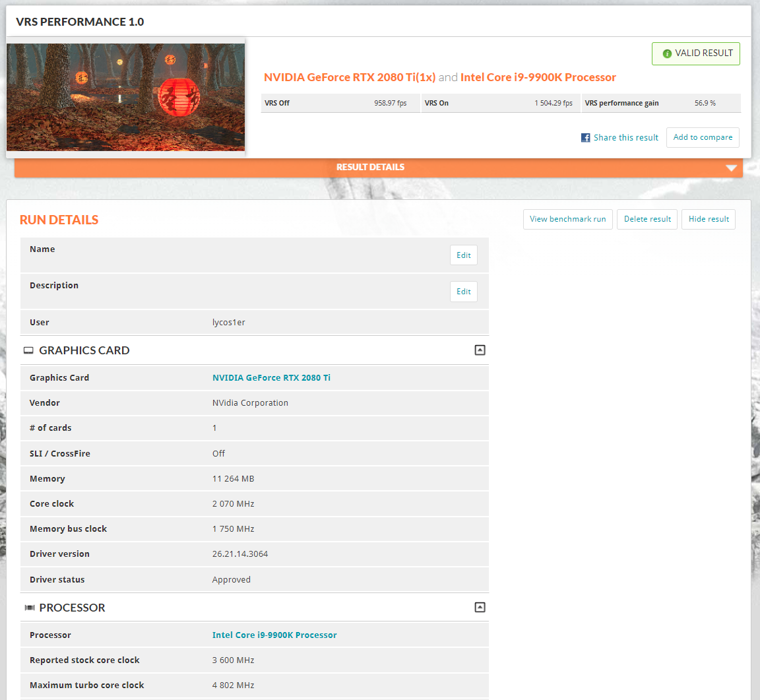Select Memory bus clock 1 750 MHz value
This screenshot has height=700, width=760.
pyautogui.click(x=233, y=529)
